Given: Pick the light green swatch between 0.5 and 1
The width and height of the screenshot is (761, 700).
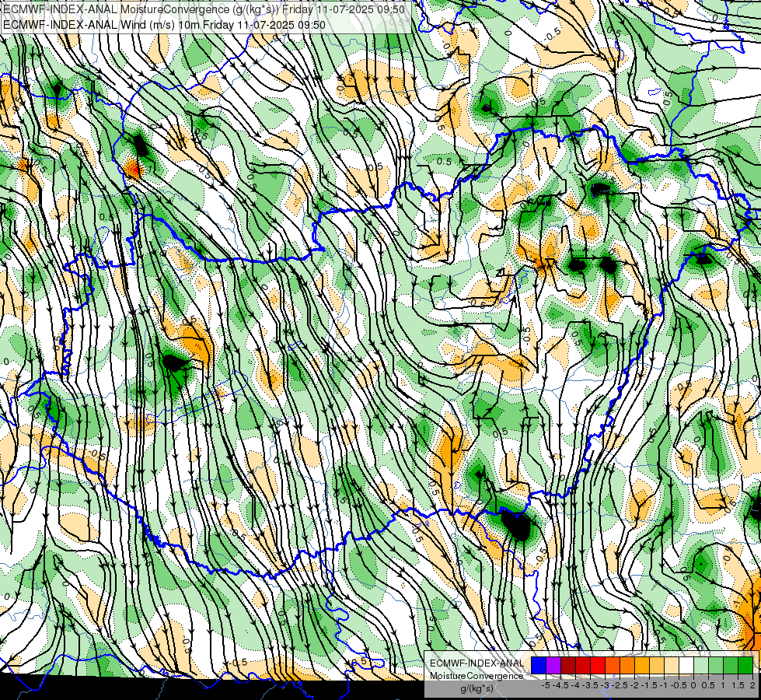Looking at the screenshot, I should coord(716,665).
